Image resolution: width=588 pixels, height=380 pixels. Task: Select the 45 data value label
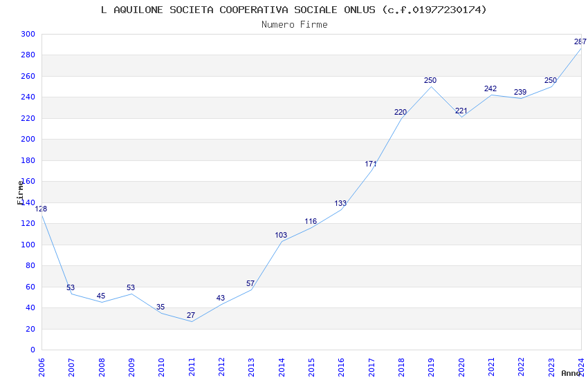pyautogui.click(x=101, y=296)
